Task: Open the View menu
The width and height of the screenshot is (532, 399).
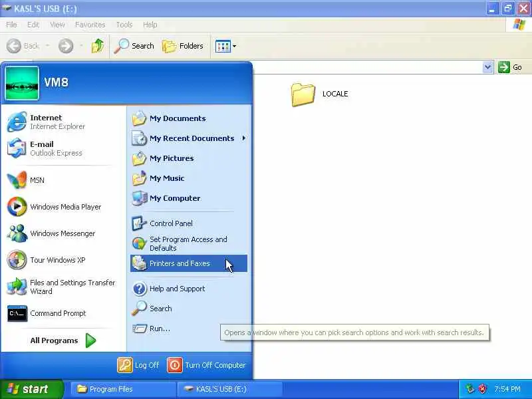Action: (57, 25)
